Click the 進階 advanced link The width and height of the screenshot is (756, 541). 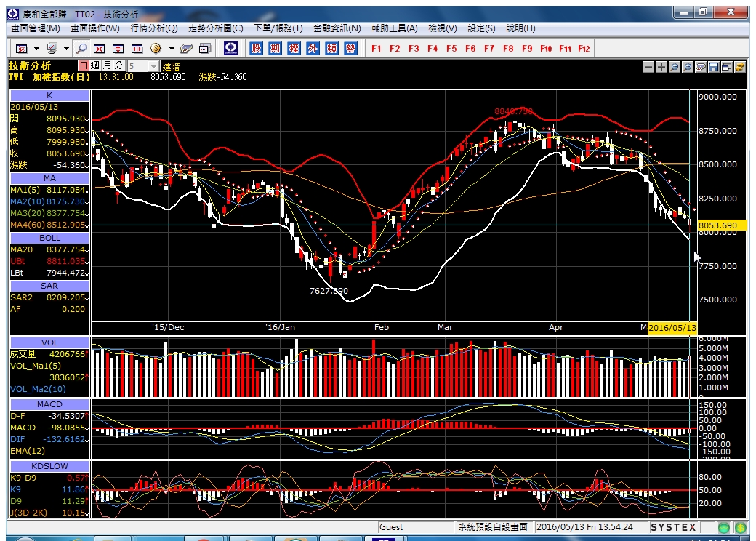click(x=171, y=67)
